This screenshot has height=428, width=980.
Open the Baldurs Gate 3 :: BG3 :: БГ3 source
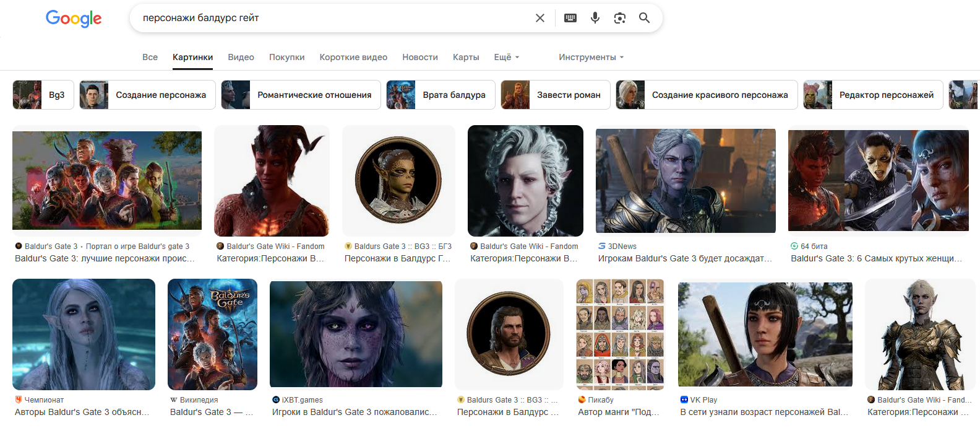click(398, 246)
